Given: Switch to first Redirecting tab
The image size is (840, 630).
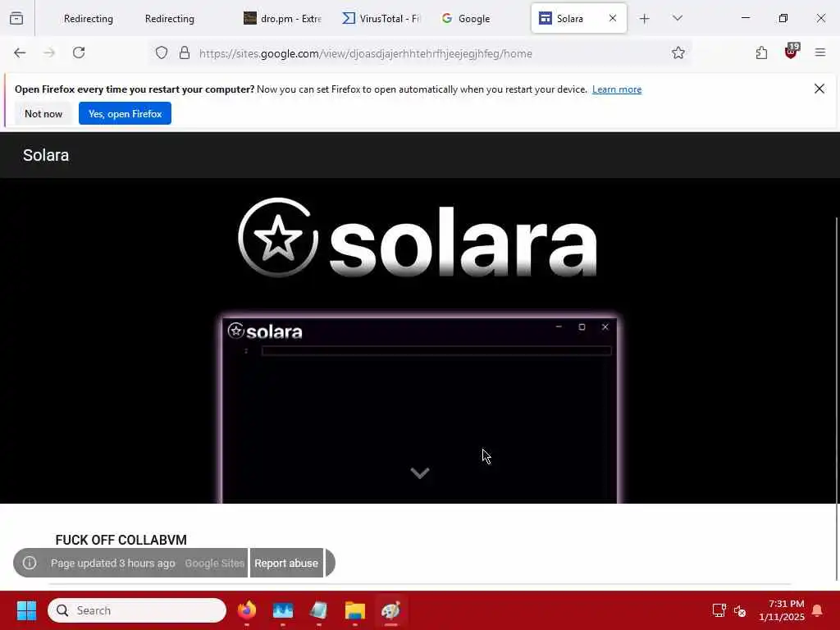Looking at the screenshot, I should pyautogui.click(x=89, y=19).
